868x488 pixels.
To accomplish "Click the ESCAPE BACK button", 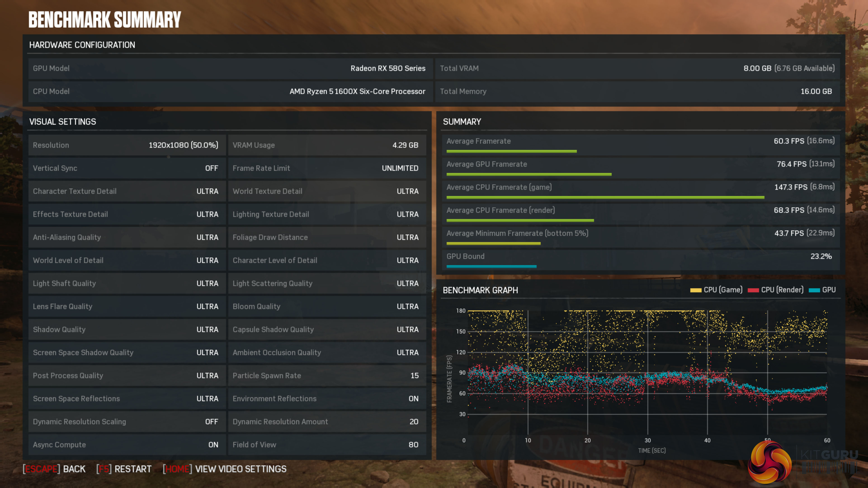I will 54,469.
